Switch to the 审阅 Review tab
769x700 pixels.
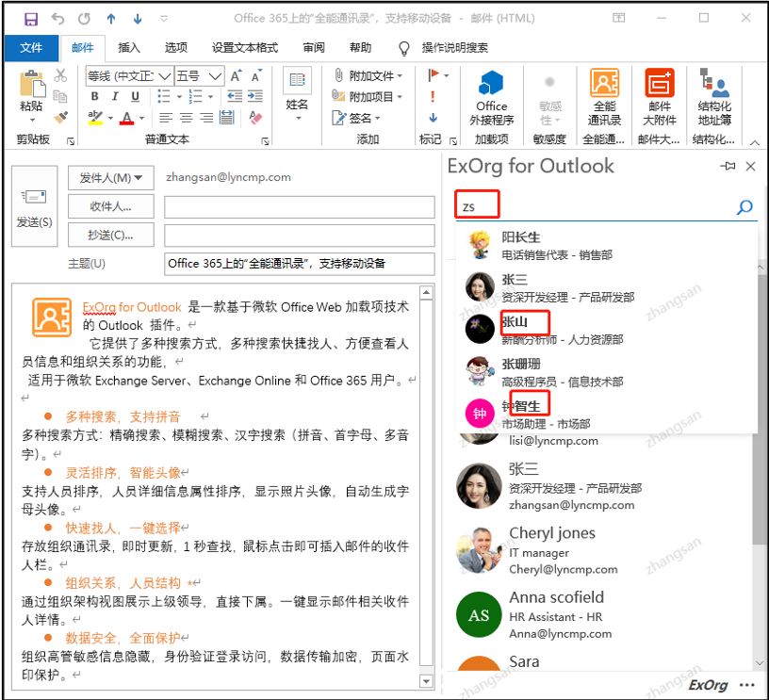314,47
